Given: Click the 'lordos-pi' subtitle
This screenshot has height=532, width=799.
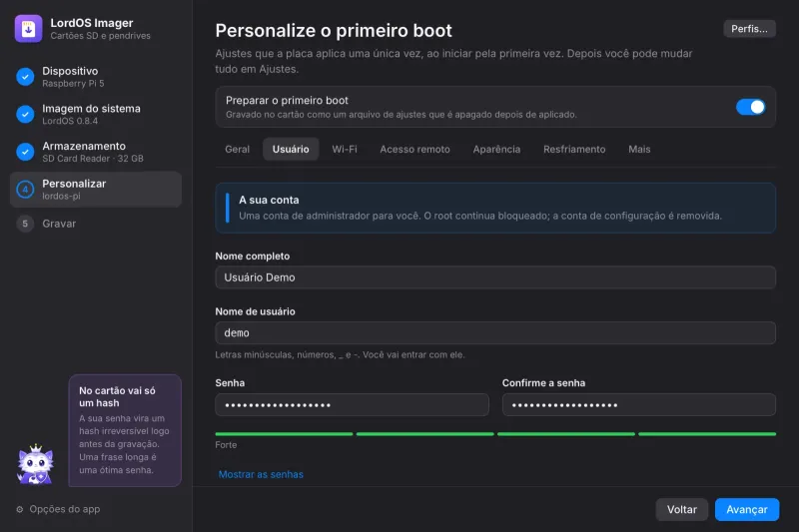Looking at the screenshot, I should [61, 197].
